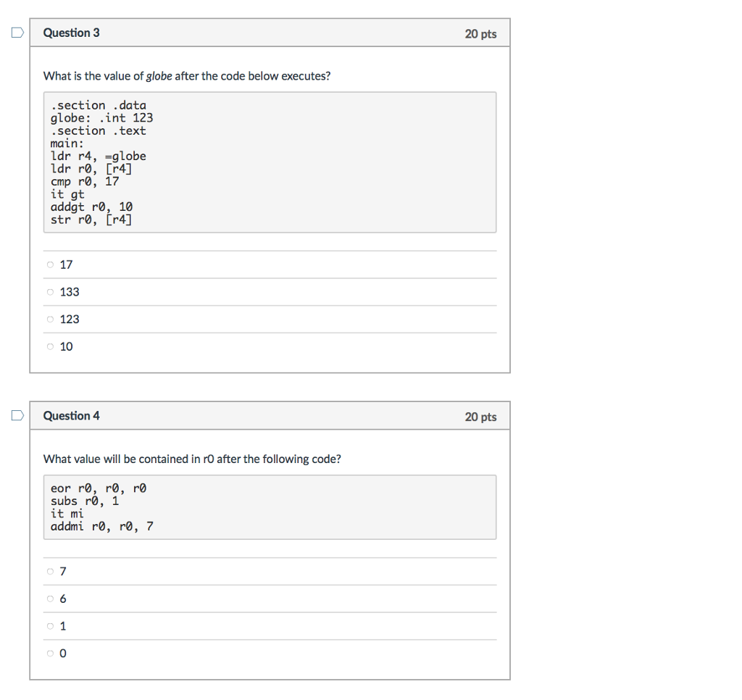742x700 pixels.
Task: Click the 'addmi r0, r0, 7' code line
Action: pos(101,526)
